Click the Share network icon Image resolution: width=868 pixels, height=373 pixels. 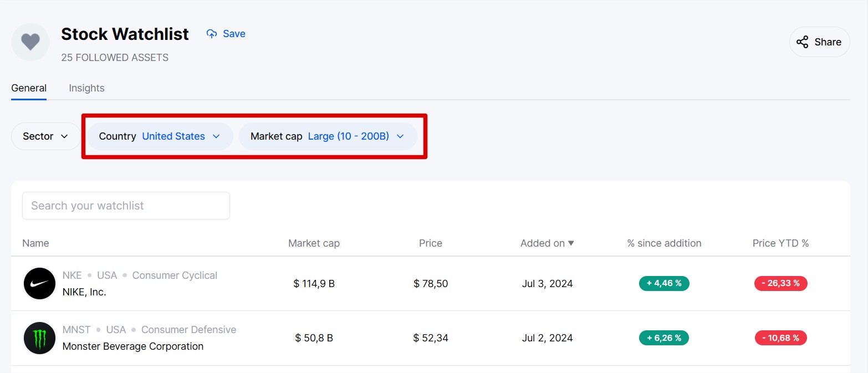[x=802, y=42]
